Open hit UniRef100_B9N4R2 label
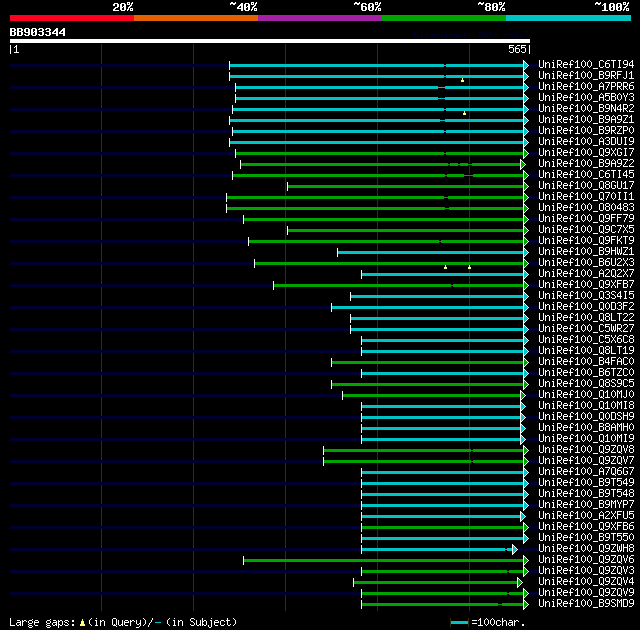 [x=586, y=109]
